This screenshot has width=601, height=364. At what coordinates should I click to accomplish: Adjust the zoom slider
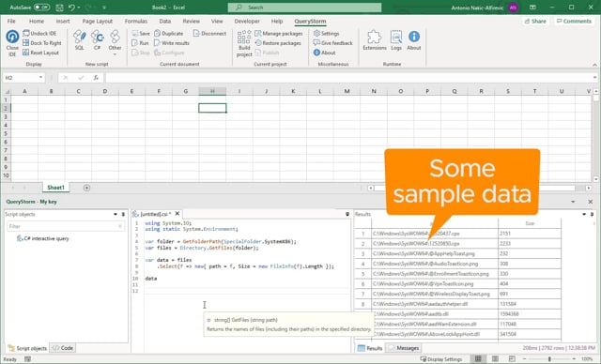point(549,359)
